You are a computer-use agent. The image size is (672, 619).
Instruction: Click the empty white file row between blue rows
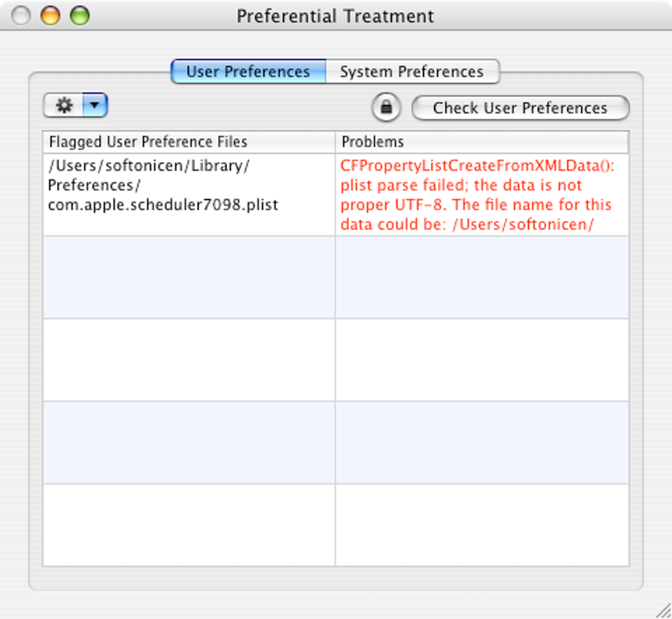pyautogui.click(x=188, y=360)
